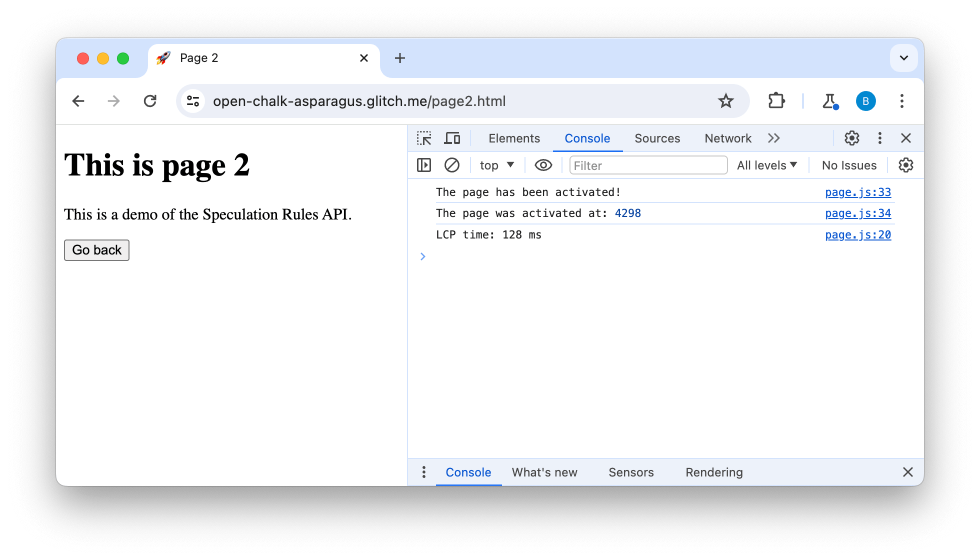Click the DevTools settings gear icon top-right
This screenshot has width=980, height=560.
(x=852, y=137)
